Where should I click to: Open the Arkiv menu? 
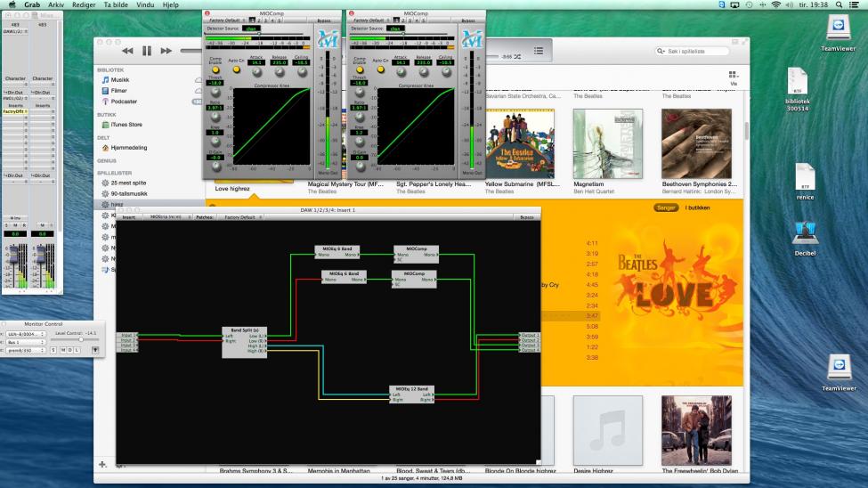tap(56, 4)
